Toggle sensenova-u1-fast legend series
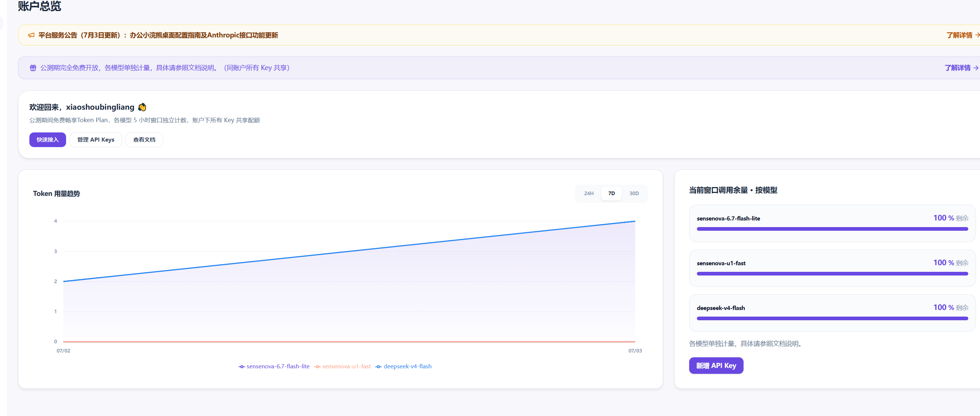980x416 pixels. coord(342,366)
